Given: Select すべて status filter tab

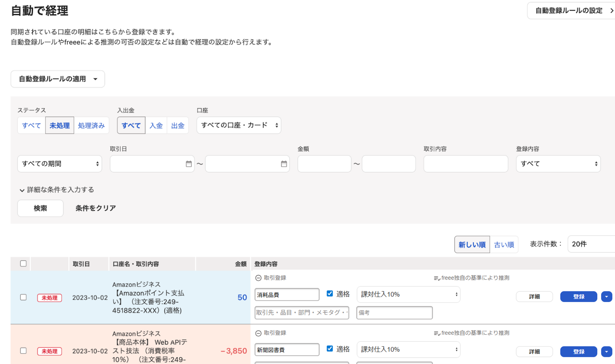Looking at the screenshot, I should 32,126.
